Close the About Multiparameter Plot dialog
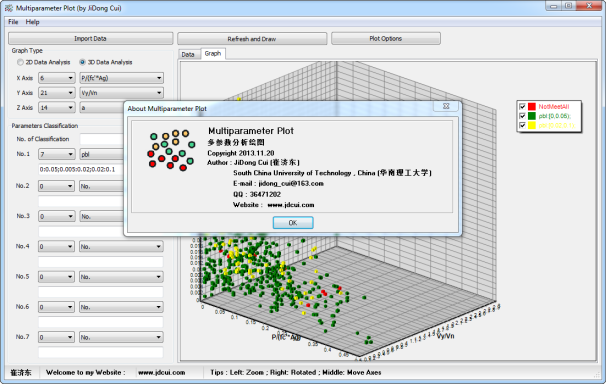 click(x=446, y=106)
